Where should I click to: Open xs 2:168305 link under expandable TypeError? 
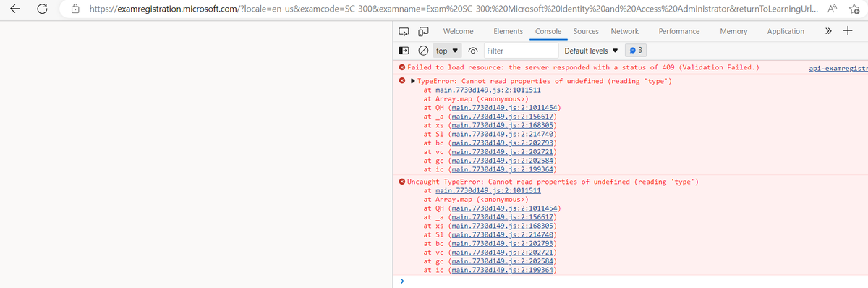coord(501,124)
